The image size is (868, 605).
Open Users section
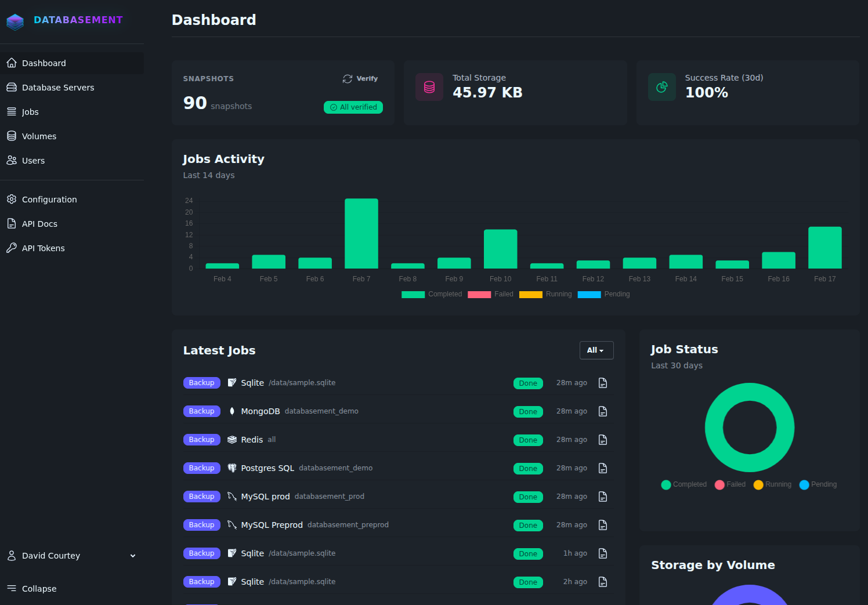pyautogui.click(x=72, y=160)
